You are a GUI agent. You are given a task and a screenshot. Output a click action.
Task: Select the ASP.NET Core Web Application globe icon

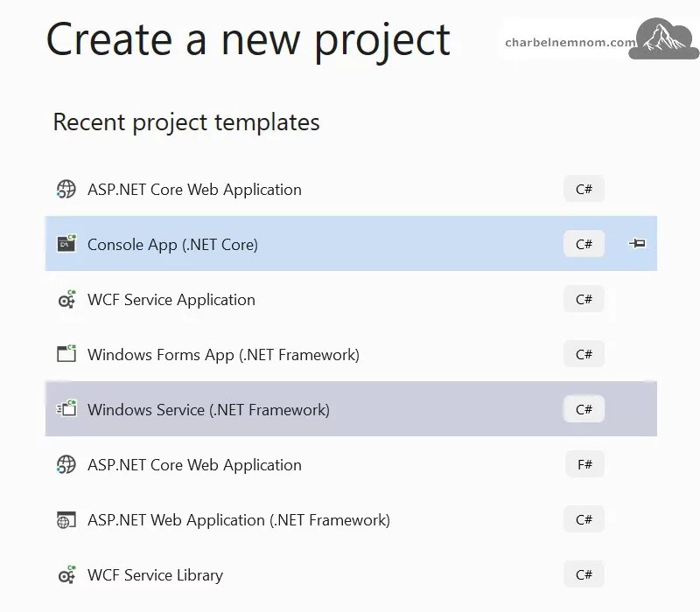[66, 189]
